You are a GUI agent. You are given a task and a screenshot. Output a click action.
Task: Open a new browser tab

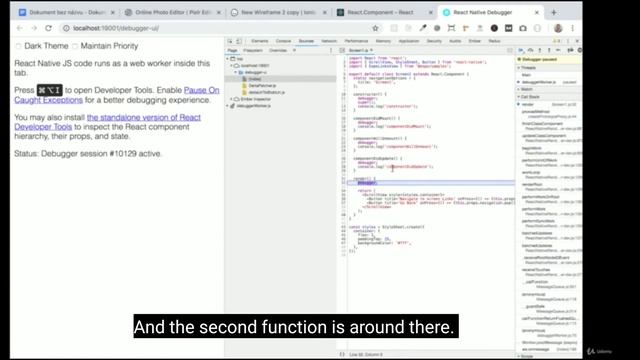point(553,13)
